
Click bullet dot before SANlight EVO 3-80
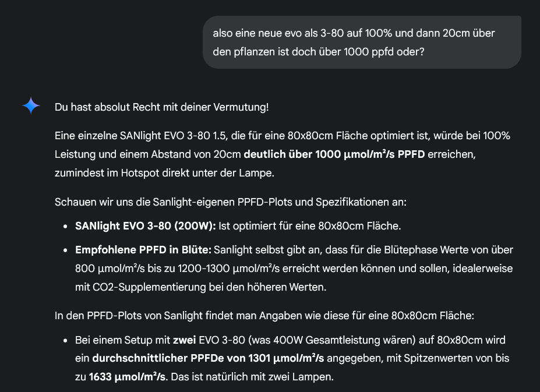65,227
